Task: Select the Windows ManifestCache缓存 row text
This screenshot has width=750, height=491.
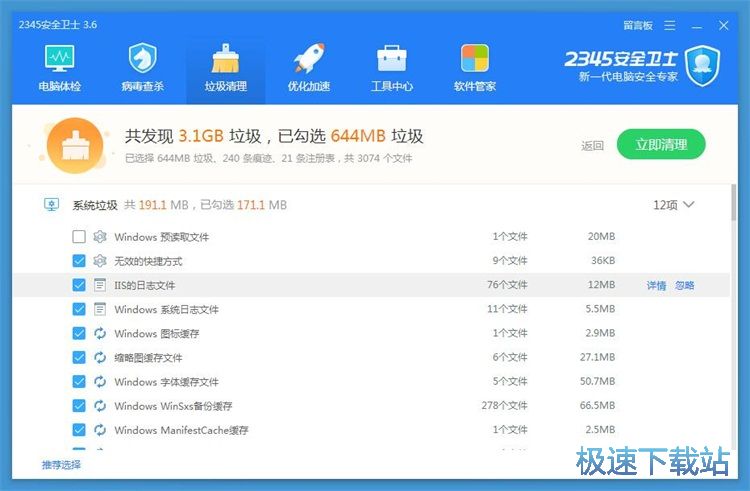Action: point(181,430)
